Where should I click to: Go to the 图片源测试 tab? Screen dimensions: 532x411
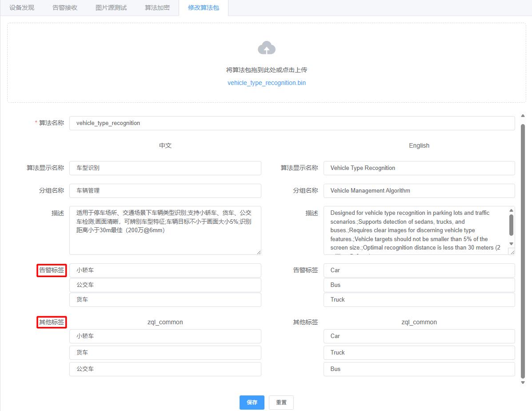(111, 8)
